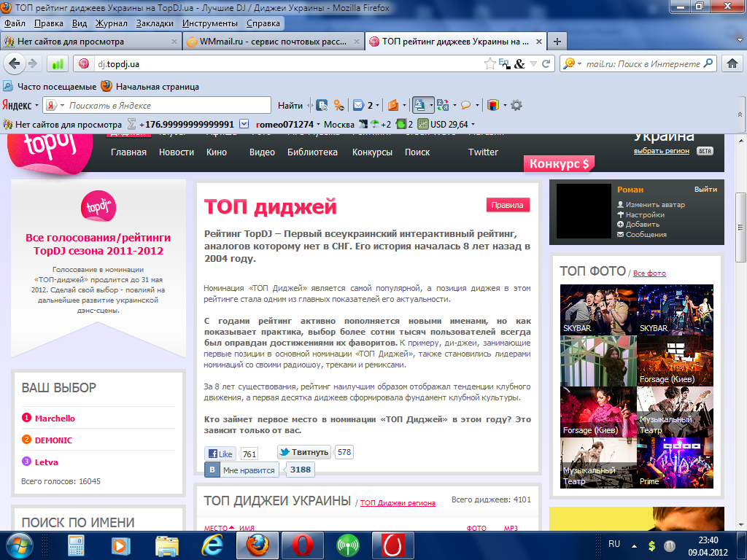Screen dimensions: 747x560
Task: Go back with the browser back arrow
Action: point(15,63)
